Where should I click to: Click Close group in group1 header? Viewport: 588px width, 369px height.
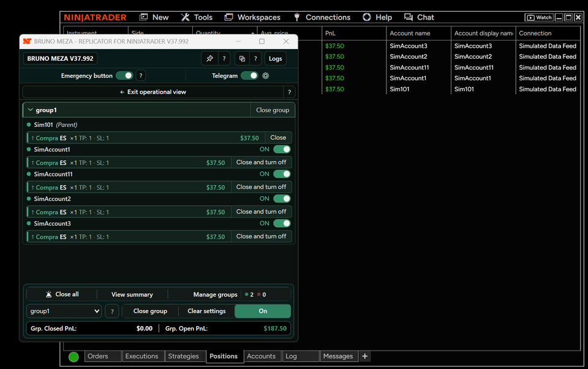(273, 110)
